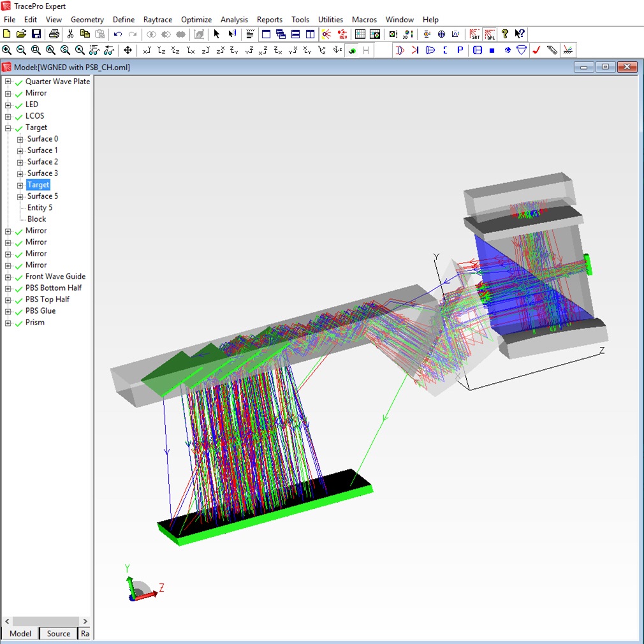Screen dimensions: 644x644
Task: Select the Zoom In tool
Action: tap(7, 50)
